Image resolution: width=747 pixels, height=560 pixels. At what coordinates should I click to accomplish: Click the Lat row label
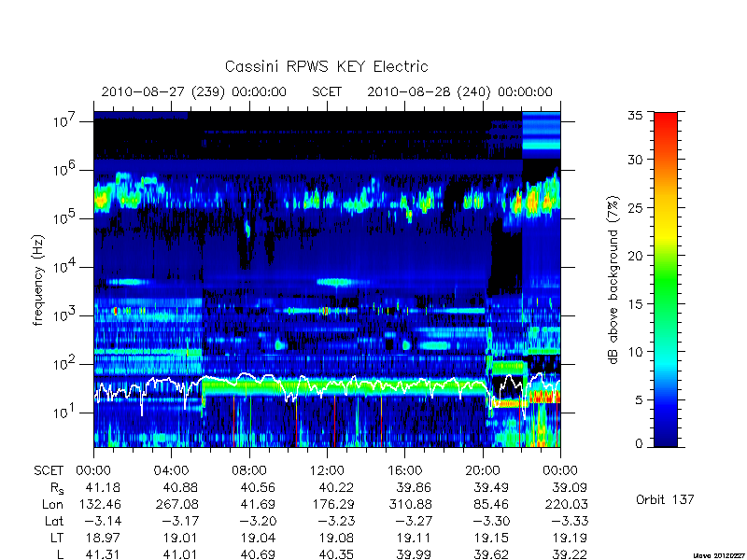(54, 522)
